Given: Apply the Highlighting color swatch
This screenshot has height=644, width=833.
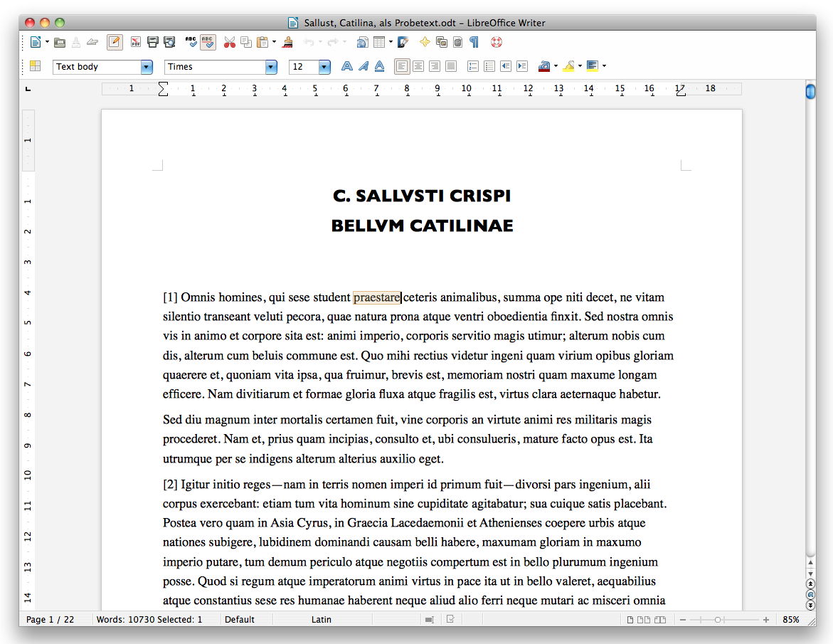Looking at the screenshot, I should [x=568, y=66].
